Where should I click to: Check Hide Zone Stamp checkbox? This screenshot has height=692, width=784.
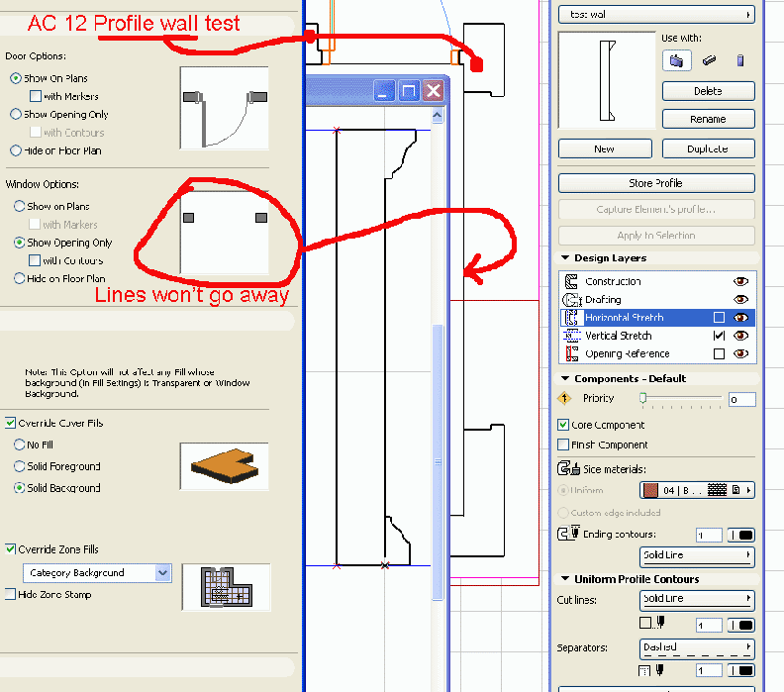(11, 594)
